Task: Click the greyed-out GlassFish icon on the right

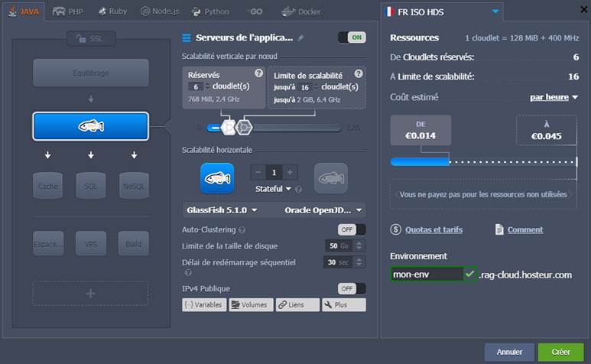Action: pos(330,178)
